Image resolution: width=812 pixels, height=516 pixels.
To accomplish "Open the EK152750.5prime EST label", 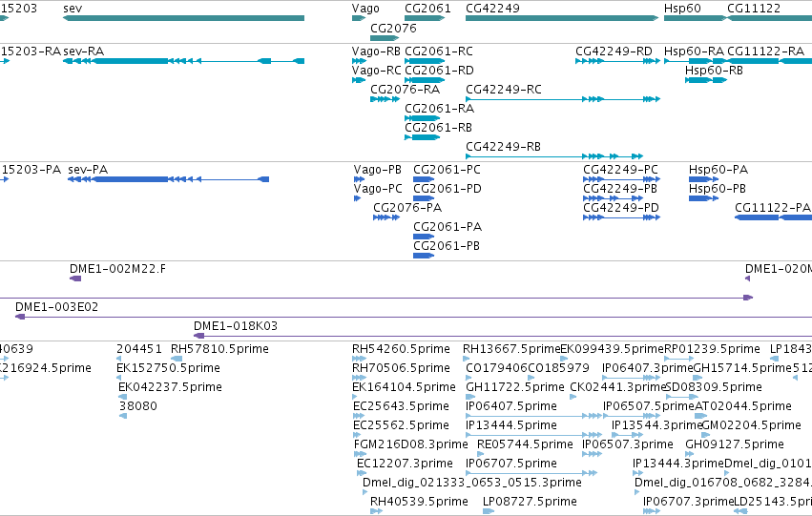I will pyautogui.click(x=168, y=368).
